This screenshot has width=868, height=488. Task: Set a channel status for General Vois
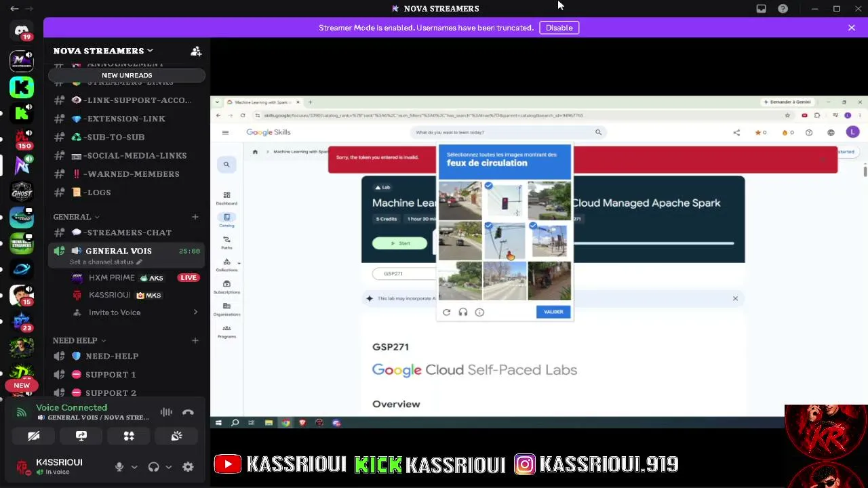point(106,262)
